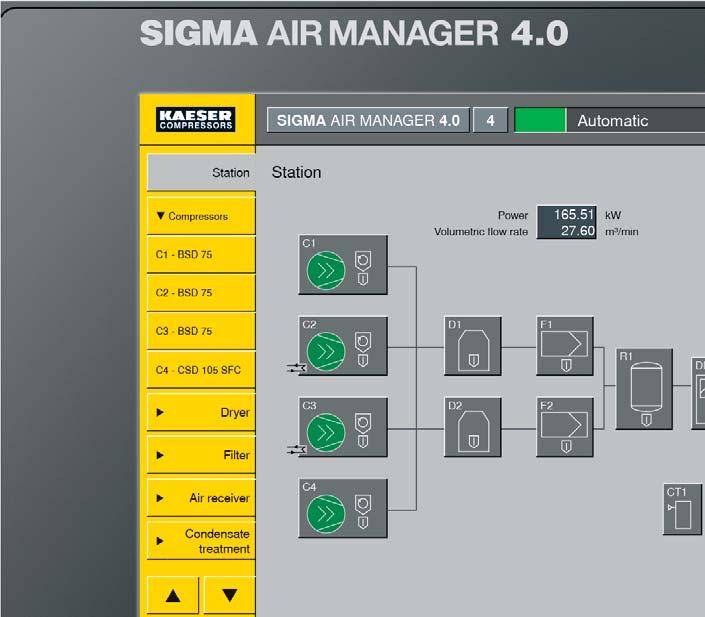Open dryer D2 block
Image resolution: width=705 pixels, height=617 pixels.
[473, 427]
